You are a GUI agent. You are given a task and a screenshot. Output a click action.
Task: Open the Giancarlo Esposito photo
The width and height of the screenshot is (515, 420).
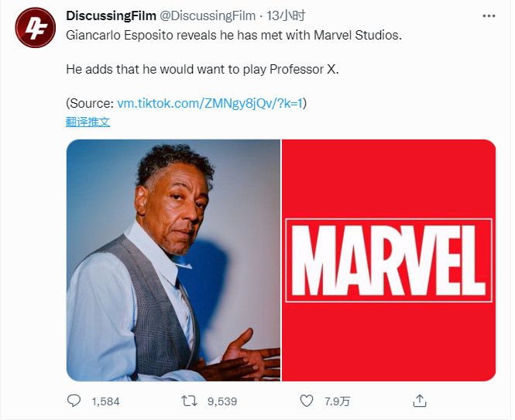[x=173, y=260]
